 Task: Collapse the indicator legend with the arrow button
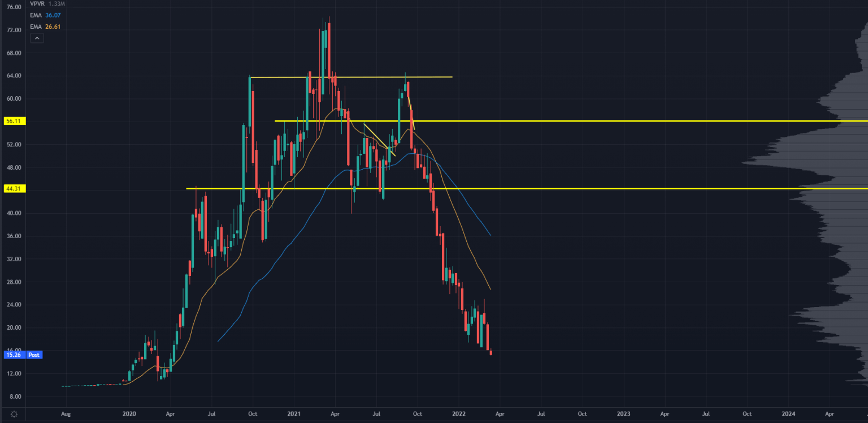coord(36,38)
